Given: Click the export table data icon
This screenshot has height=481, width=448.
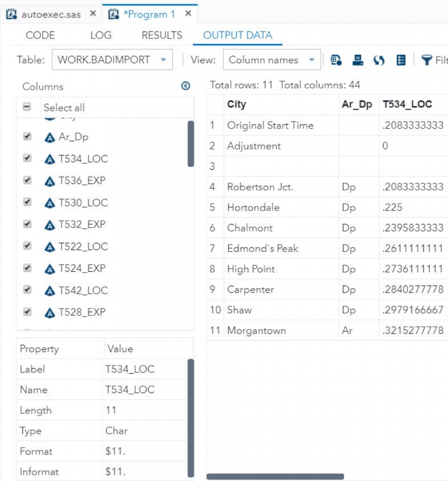Looking at the screenshot, I should click(336, 60).
